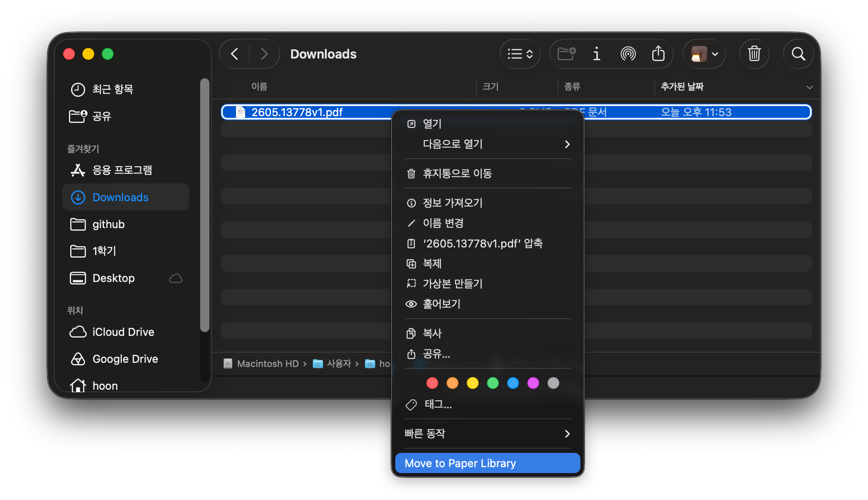Screen dimensions: 868x500
Task: Choose 훑어보기 in the context menu
Action: [488, 304]
